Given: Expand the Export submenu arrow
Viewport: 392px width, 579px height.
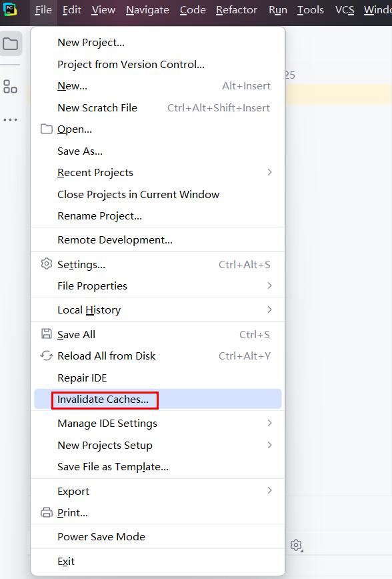Looking at the screenshot, I should coord(269,490).
